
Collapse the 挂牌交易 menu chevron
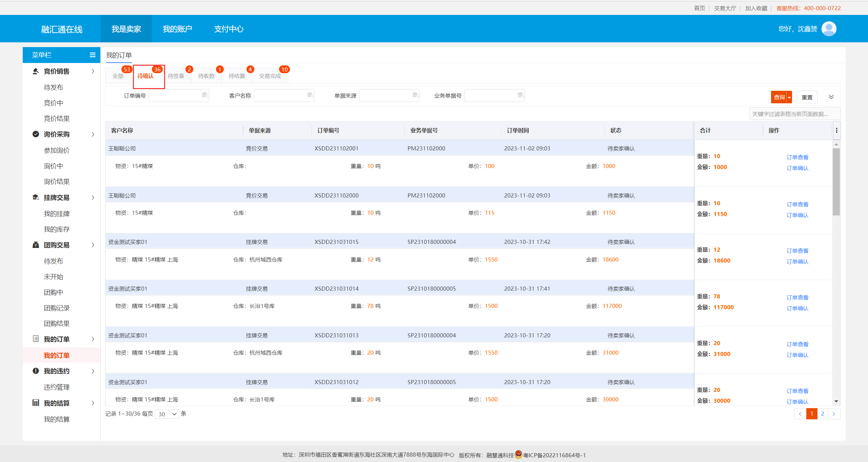pyautogui.click(x=93, y=197)
